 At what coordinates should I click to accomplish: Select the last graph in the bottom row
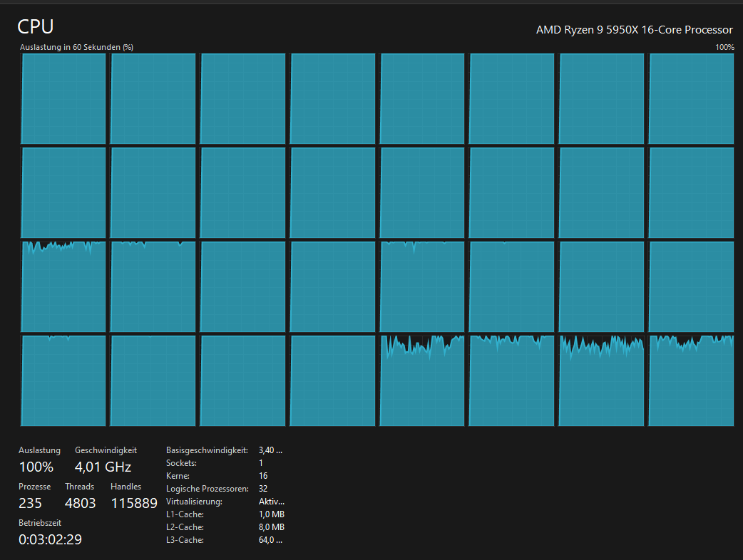pos(691,380)
